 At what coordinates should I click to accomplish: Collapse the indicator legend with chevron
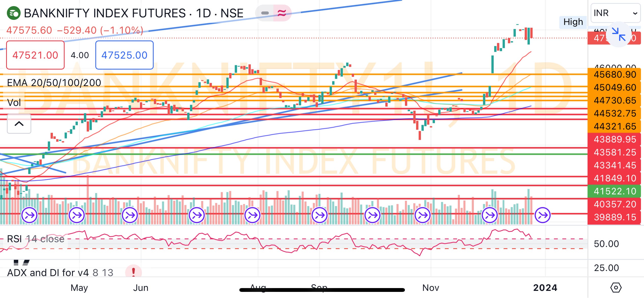tap(19, 124)
